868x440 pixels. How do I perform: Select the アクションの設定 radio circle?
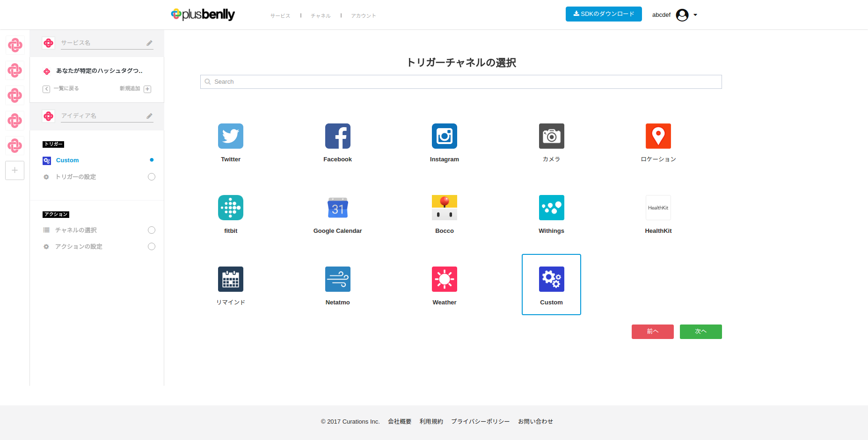point(152,246)
